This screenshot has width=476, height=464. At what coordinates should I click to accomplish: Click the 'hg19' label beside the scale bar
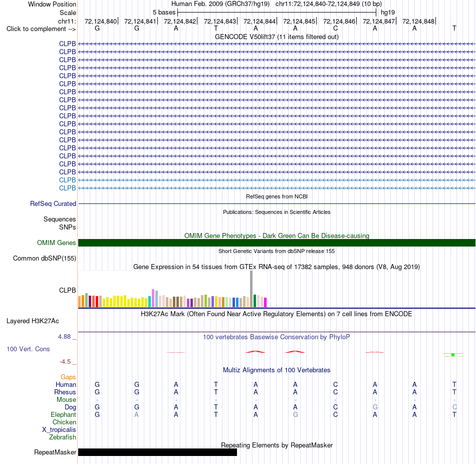tap(388, 13)
